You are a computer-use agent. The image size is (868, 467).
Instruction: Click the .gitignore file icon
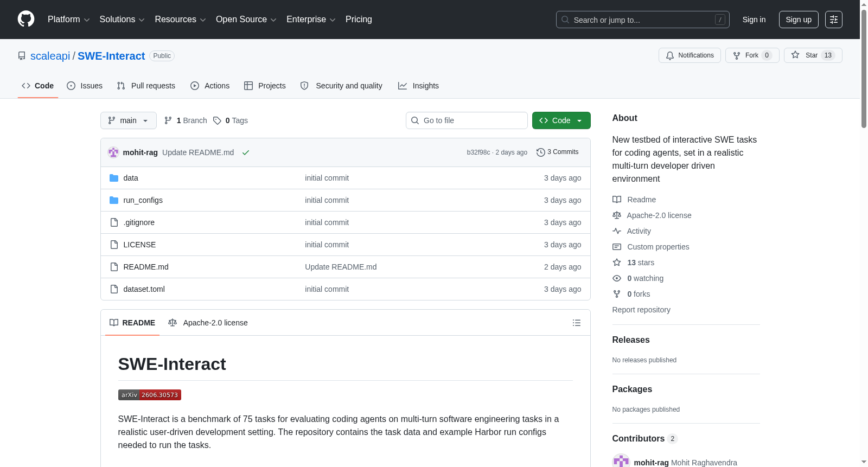[x=114, y=222]
